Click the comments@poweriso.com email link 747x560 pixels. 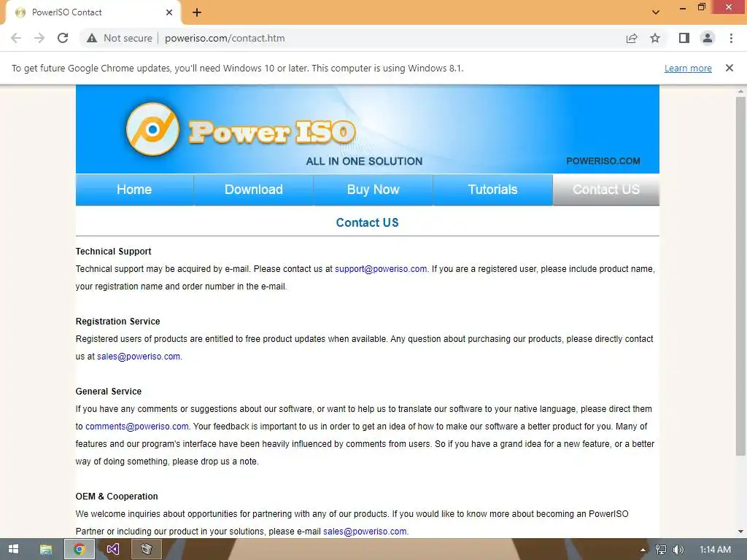pyautogui.click(x=136, y=427)
